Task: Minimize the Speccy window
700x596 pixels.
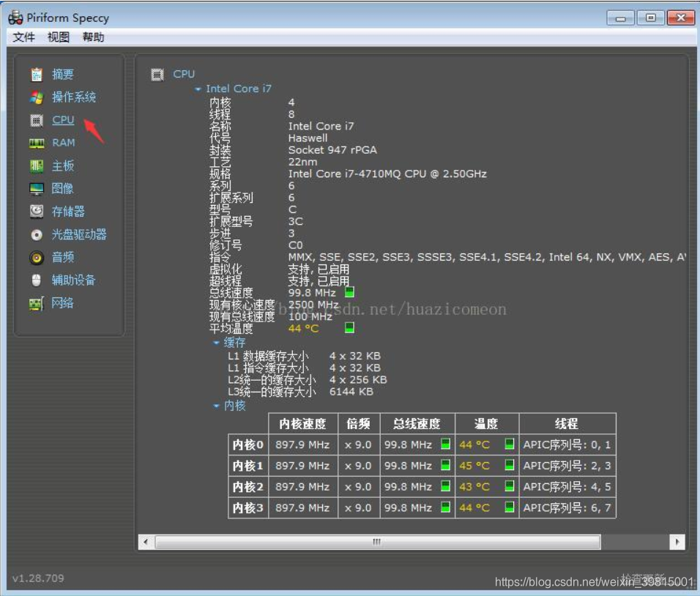Action: click(x=620, y=18)
